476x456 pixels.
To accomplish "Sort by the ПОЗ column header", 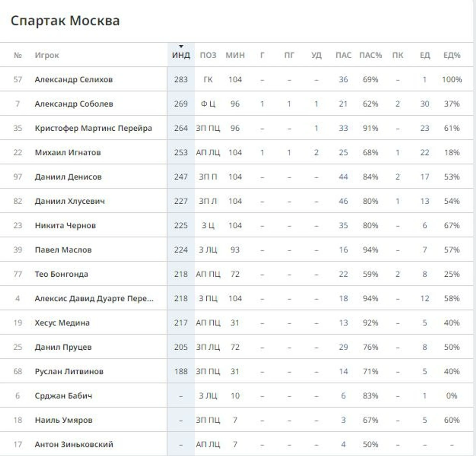I will point(208,55).
